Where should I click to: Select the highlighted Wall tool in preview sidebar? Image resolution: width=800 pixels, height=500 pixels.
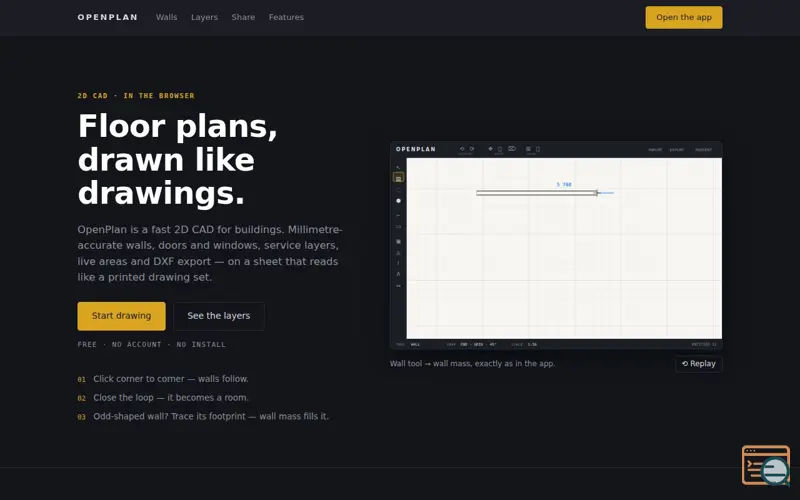(x=398, y=178)
